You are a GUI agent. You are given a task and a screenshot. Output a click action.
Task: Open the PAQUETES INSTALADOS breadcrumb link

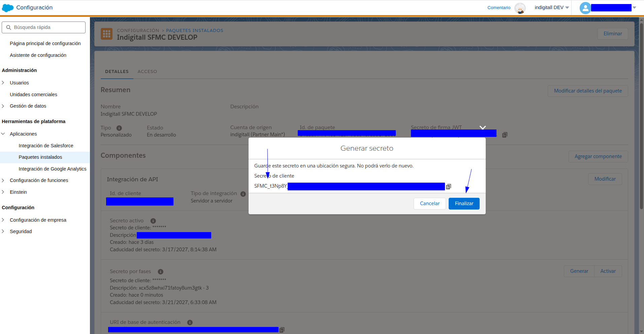point(195,31)
